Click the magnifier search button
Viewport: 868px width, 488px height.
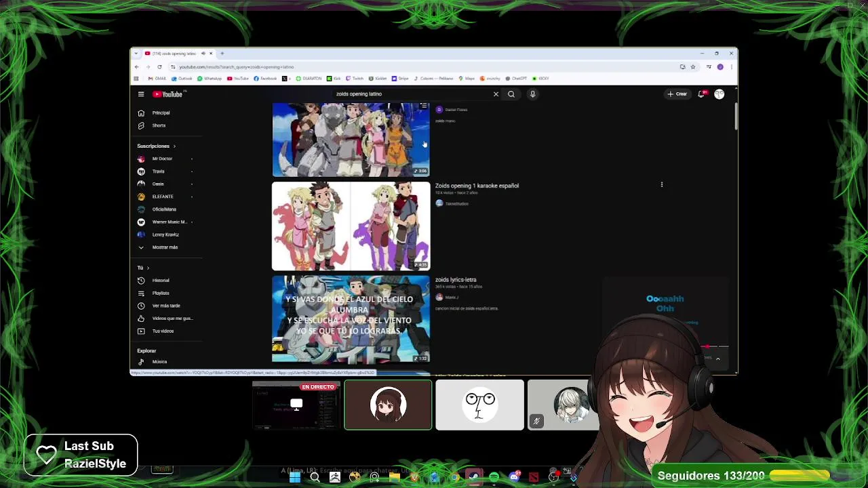tap(511, 94)
